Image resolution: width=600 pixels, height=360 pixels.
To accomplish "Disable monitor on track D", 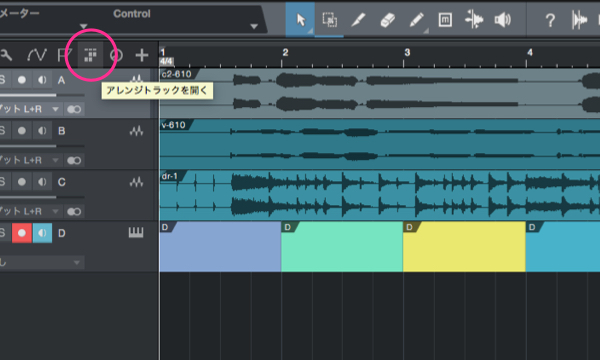I will point(42,233).
